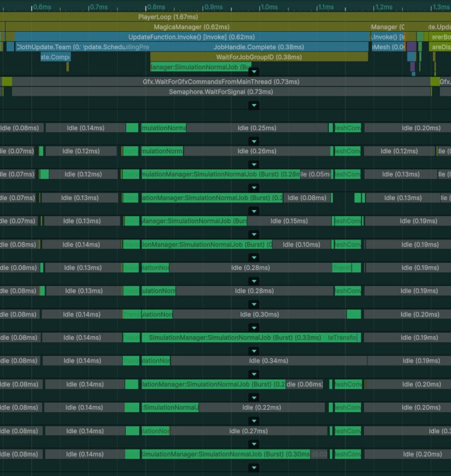Expand arrow below the Idle (0.26ms) row
This screenshot has width=451, height=476.
coord(254,165)
